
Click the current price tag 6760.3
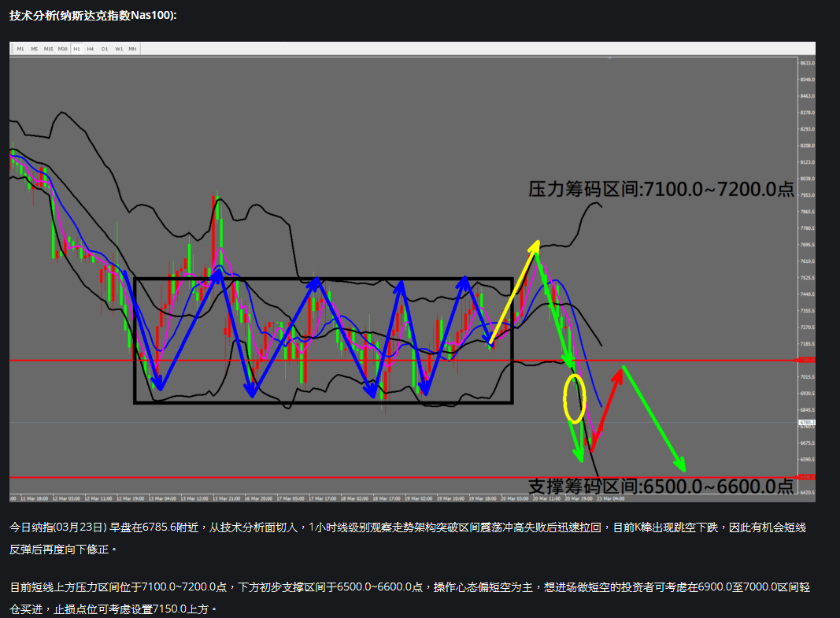pyautogui.click(x=807, y=423)
